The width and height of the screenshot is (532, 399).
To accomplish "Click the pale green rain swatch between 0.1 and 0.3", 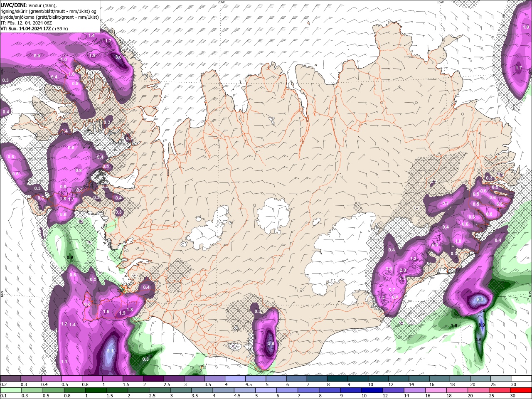I will pyautogui.click(x=11, y=390).
